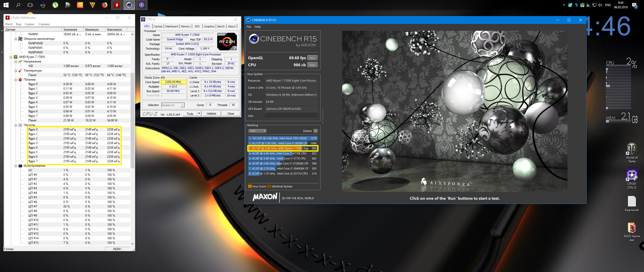This screenshot has height=272, width=644.
Task: Open the CPU-Z Tools dropdown arrow
Action: (199, 114)
